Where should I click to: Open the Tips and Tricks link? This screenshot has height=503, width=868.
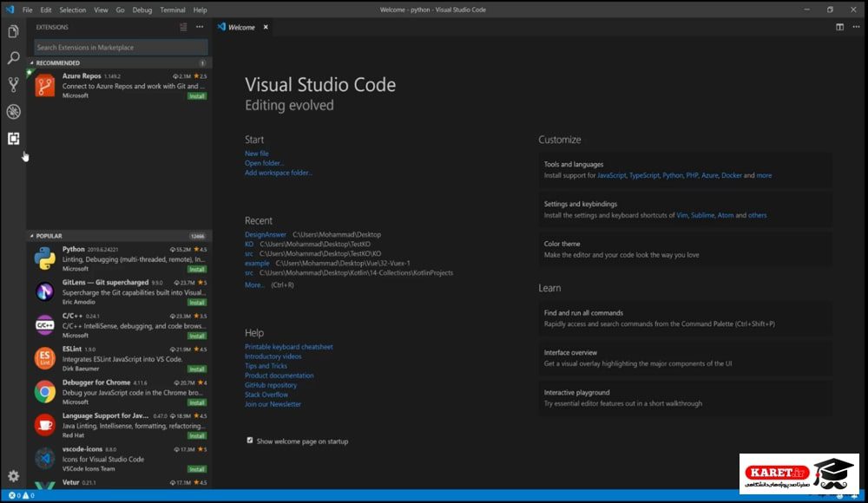pyautogui.click(x=266, y=366)
